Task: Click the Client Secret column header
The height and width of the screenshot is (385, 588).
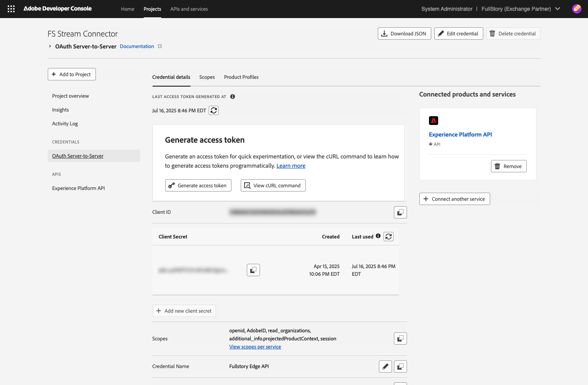Action: [x=173, y=237]
